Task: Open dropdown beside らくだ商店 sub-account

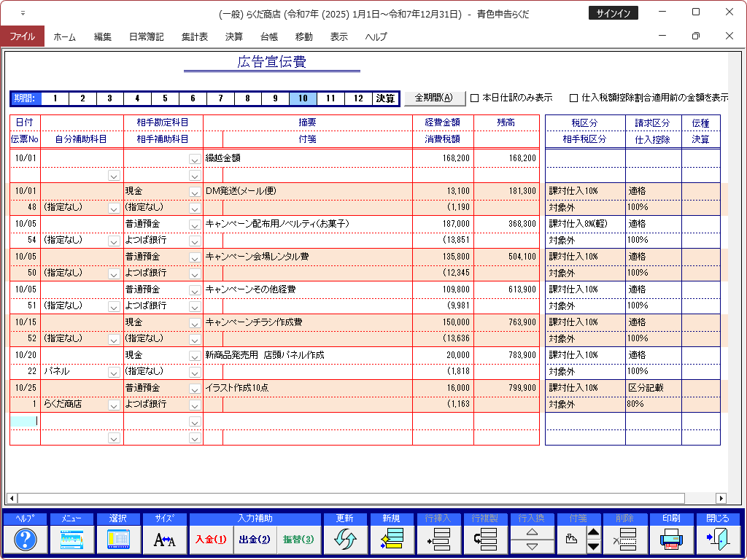Action: 114,405
